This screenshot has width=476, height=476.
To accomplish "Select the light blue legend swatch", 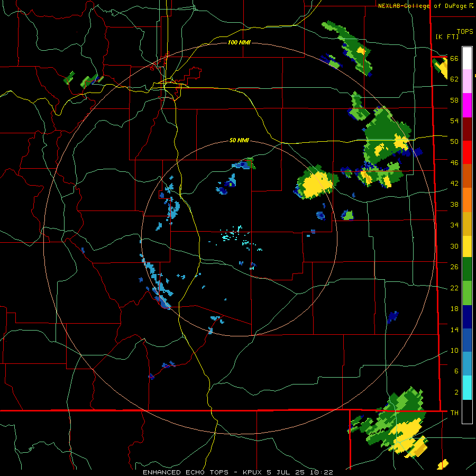I will point(467,364).
